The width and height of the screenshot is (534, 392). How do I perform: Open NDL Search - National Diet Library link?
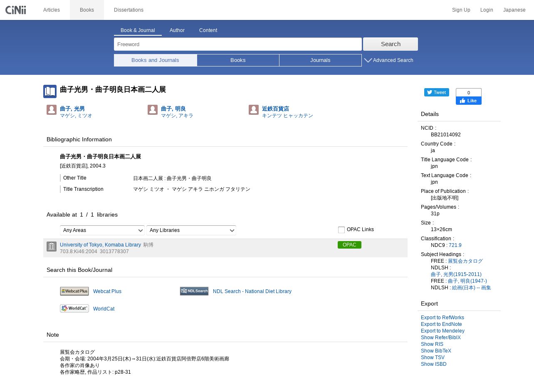(252, 291)
